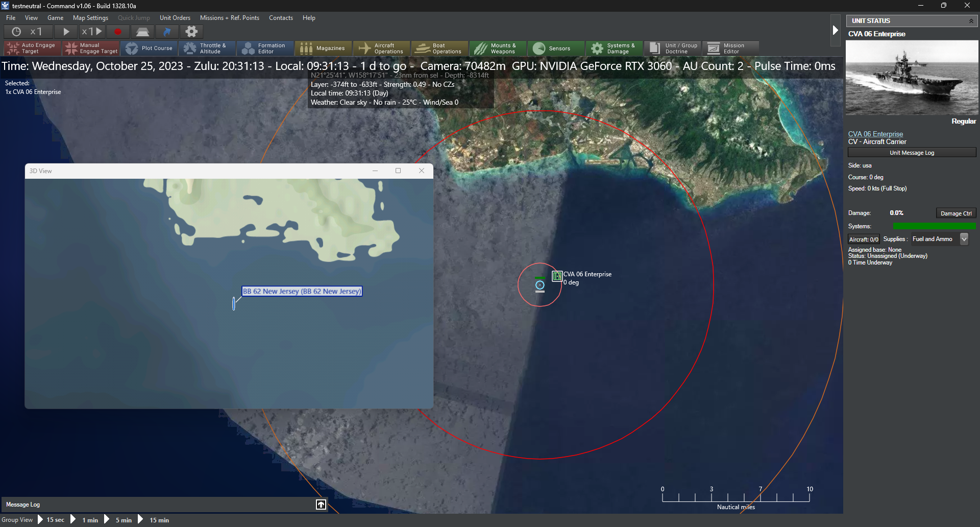Click the "Status: Unassigned (Underway)" text
Image resolution: width=980 pixels, height=527 pixels.
(x=888, y=256)
